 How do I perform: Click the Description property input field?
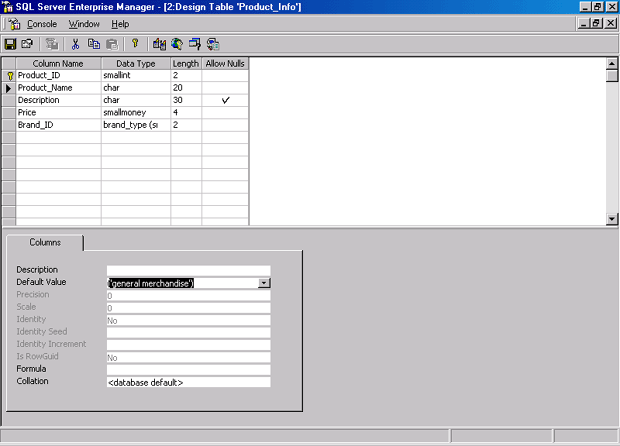tap(189, 270)
